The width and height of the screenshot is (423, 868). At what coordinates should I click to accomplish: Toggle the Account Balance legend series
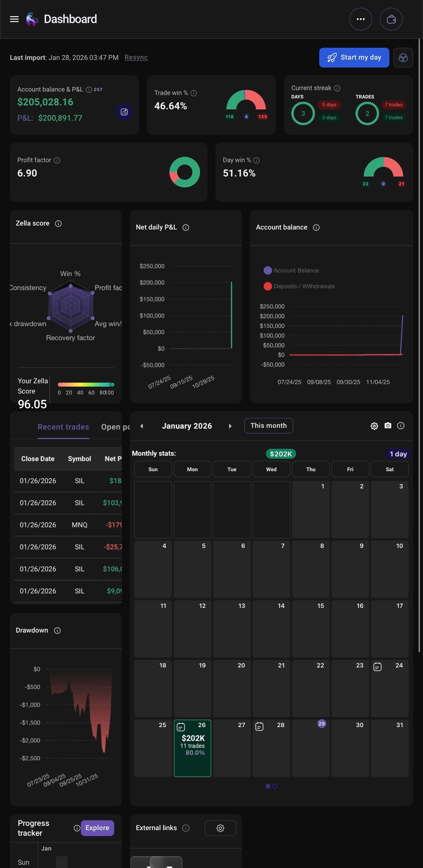coord(291,270)
